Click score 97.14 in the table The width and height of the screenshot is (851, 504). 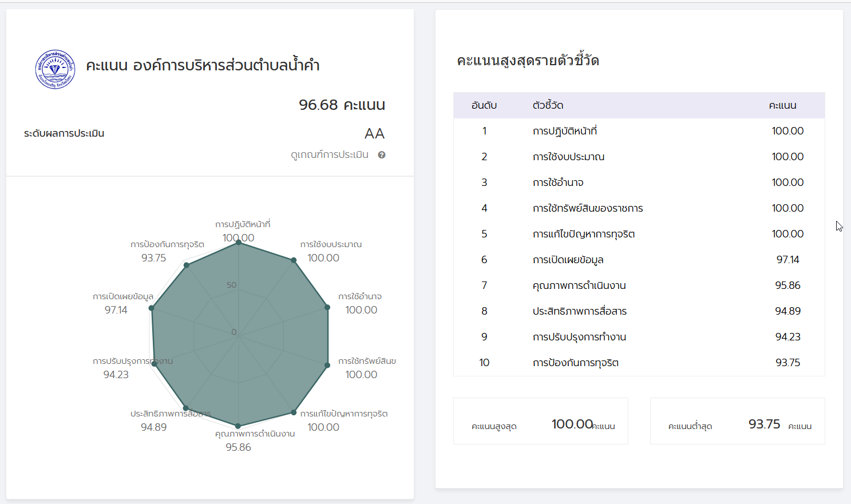(787, 260)
